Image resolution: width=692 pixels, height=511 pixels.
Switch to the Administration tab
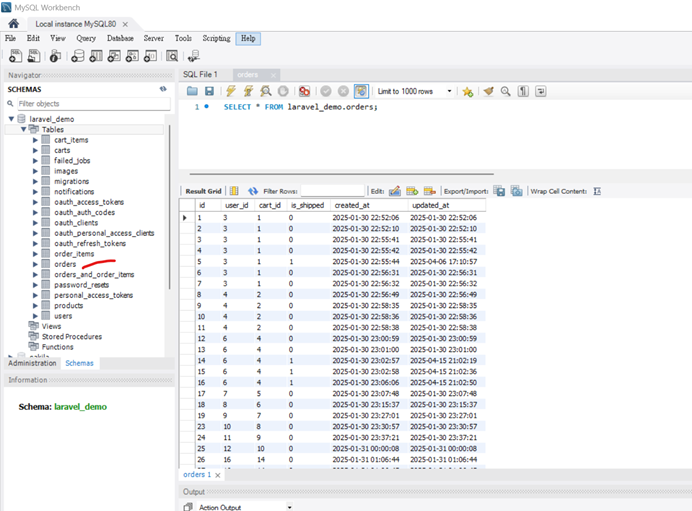click(x=32, y=363)
